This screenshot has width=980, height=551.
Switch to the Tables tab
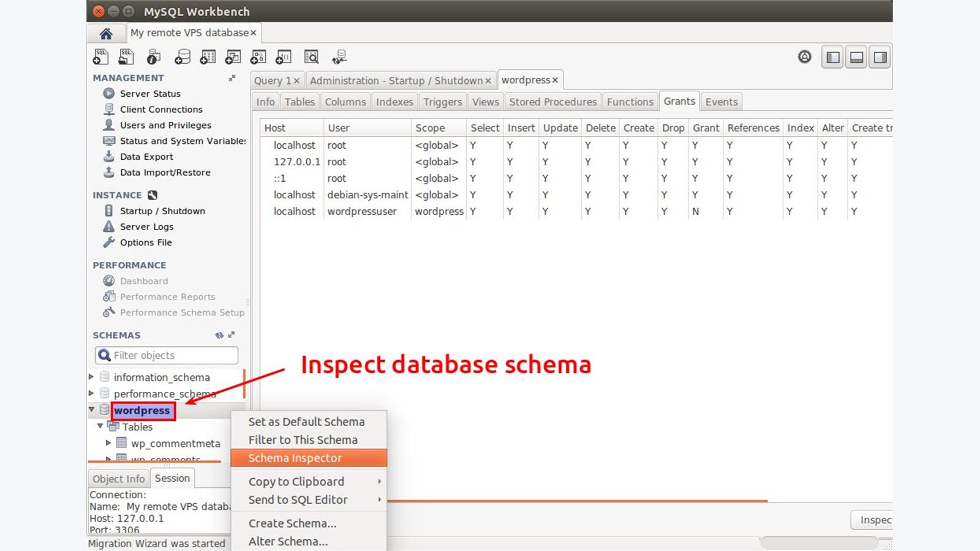coord(300,102)
